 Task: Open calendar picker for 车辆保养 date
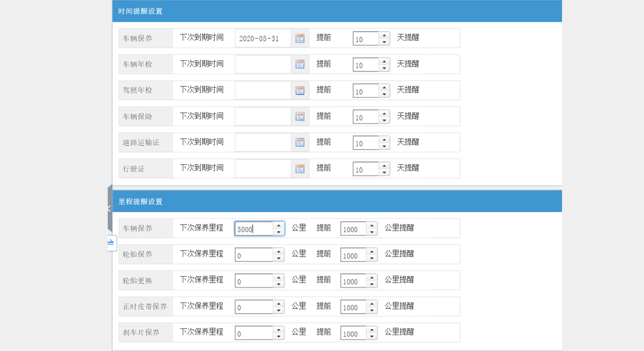click(x=300, y=38)
